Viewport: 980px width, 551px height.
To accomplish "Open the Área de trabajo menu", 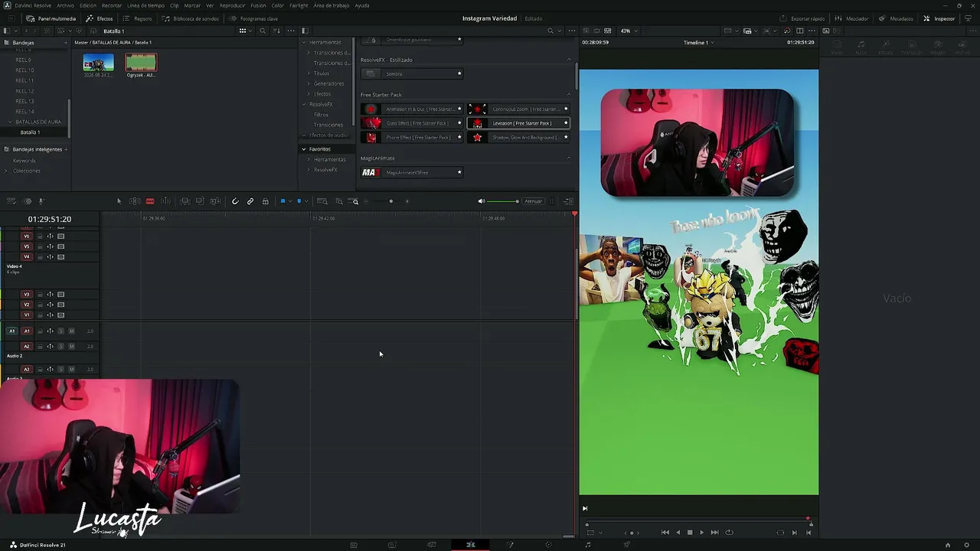I will [x=330, y=5].
